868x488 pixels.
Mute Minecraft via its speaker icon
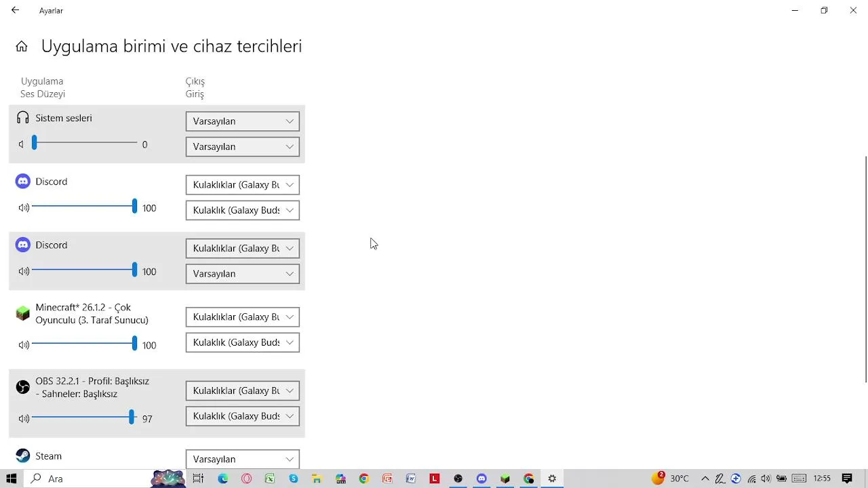coord(24,345)
